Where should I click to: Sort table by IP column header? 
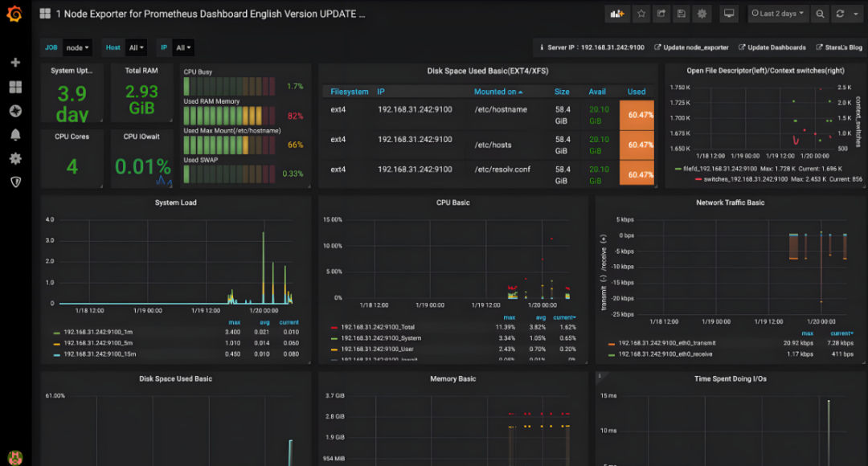point(381,92)
